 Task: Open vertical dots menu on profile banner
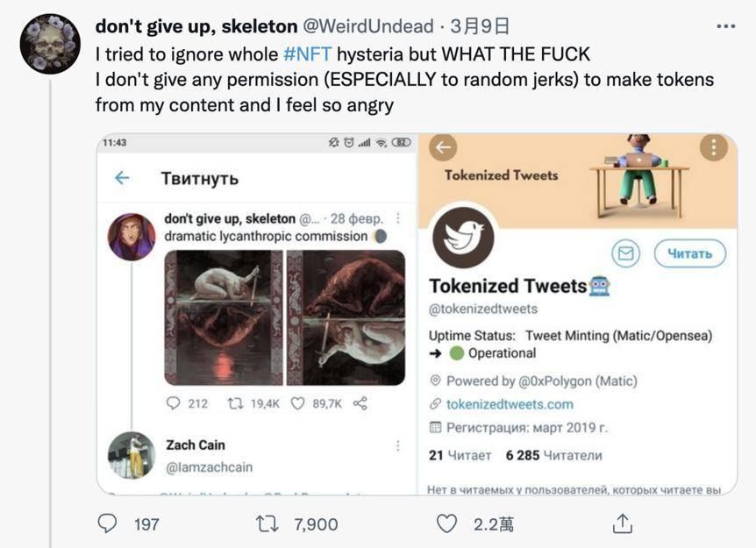click(x=715, y=146)
